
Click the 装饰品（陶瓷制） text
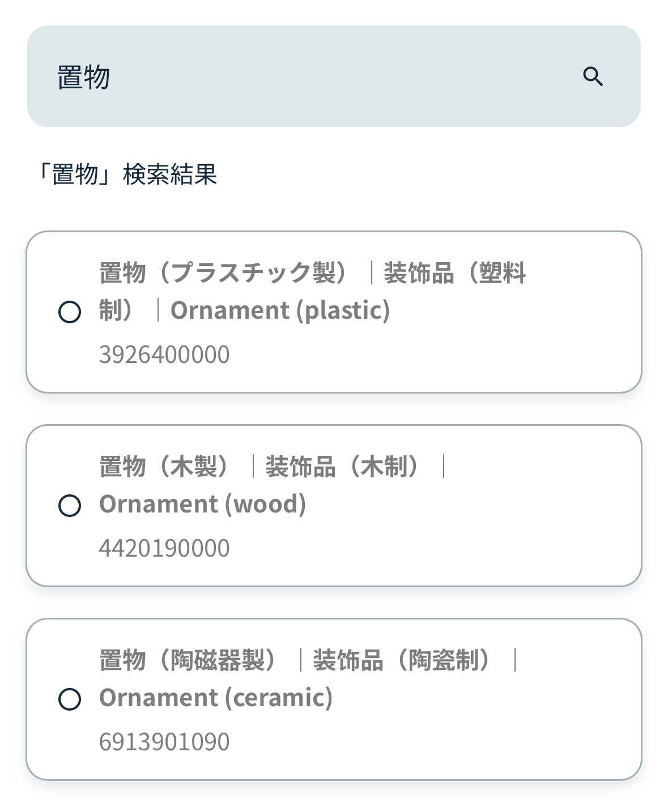tap(402, 660)
